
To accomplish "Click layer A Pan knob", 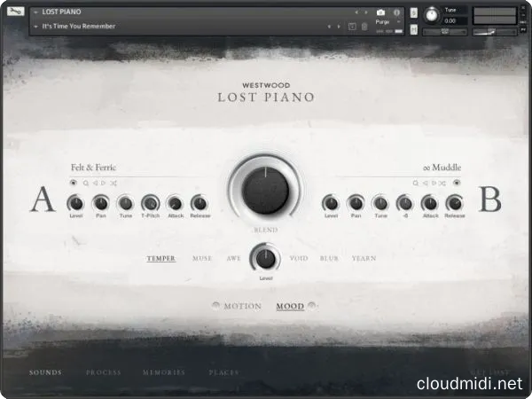I will (101, 204).
